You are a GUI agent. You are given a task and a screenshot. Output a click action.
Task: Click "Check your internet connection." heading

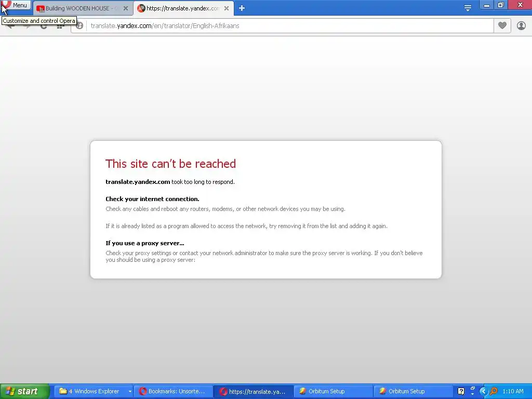tap(152, 199)
